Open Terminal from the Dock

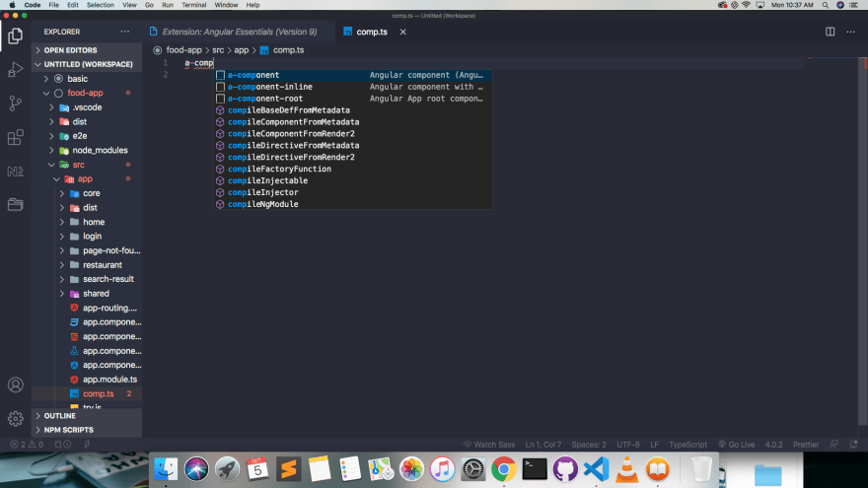coord(535,469)
